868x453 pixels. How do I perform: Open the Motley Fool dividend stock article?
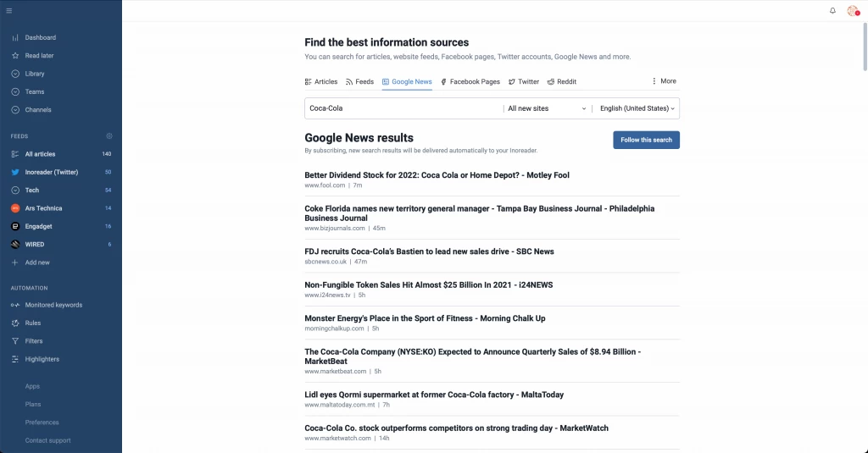point(437,175)
